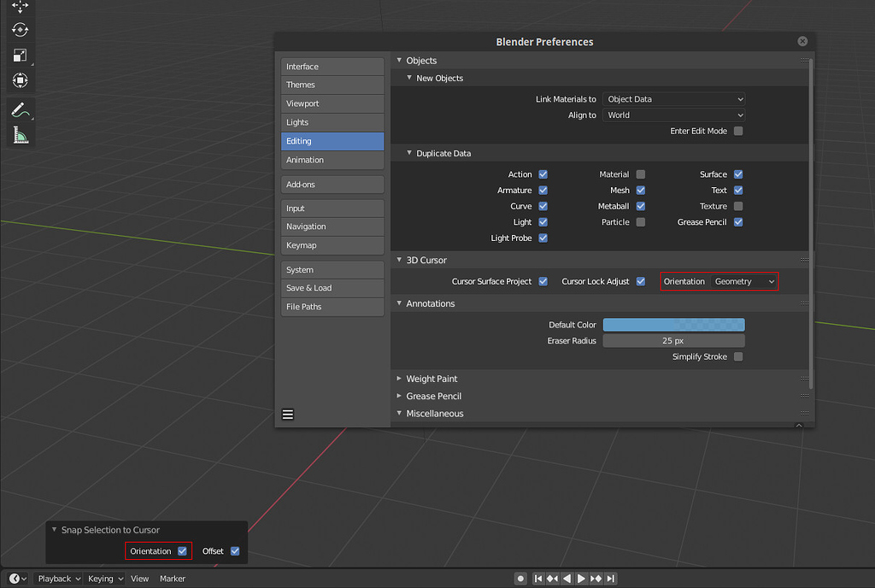Open the Playback popover button
This screenshot has width=875, height=588.
tap(58, 579)
